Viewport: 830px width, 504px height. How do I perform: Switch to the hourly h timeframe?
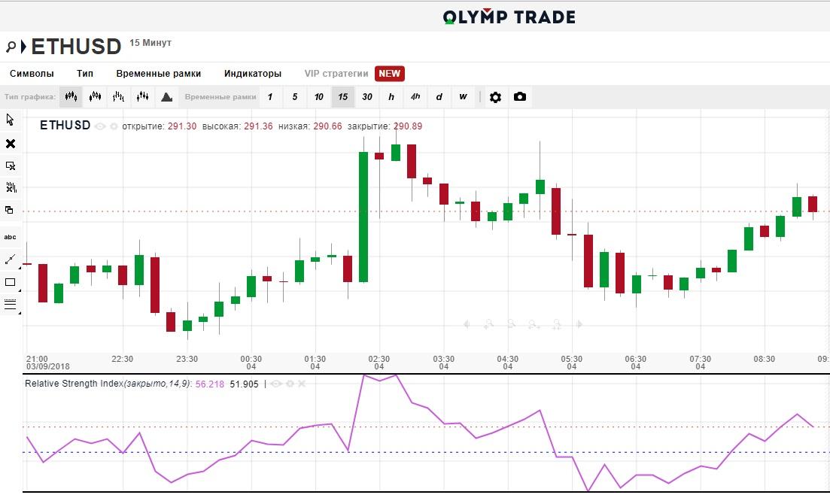[x=391, y=97]
